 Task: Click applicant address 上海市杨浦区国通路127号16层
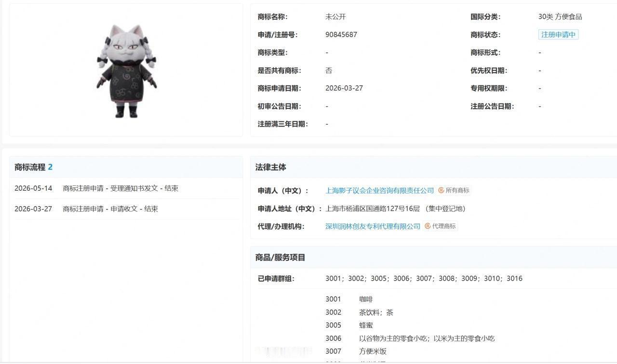(373, 208)
